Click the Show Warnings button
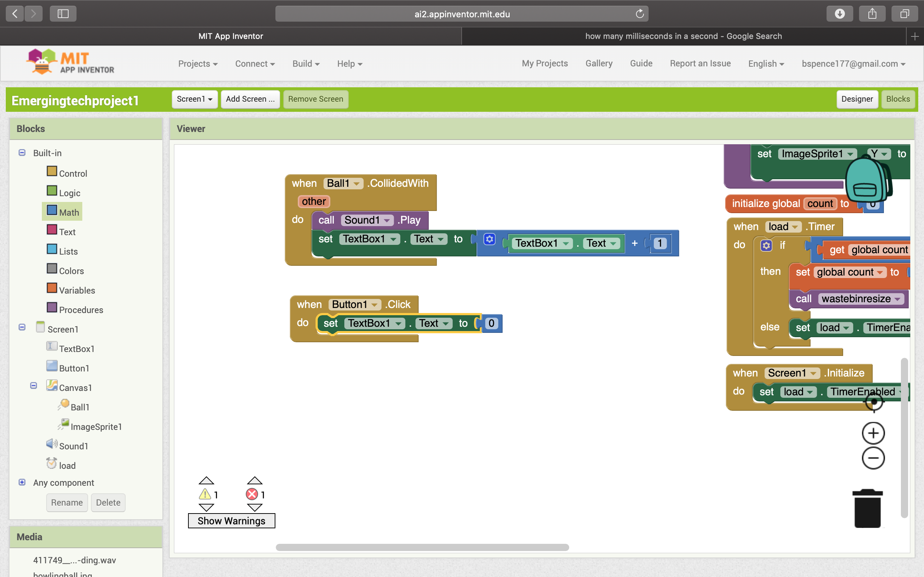This screenshot has width=924, height=577. [231, 521]
